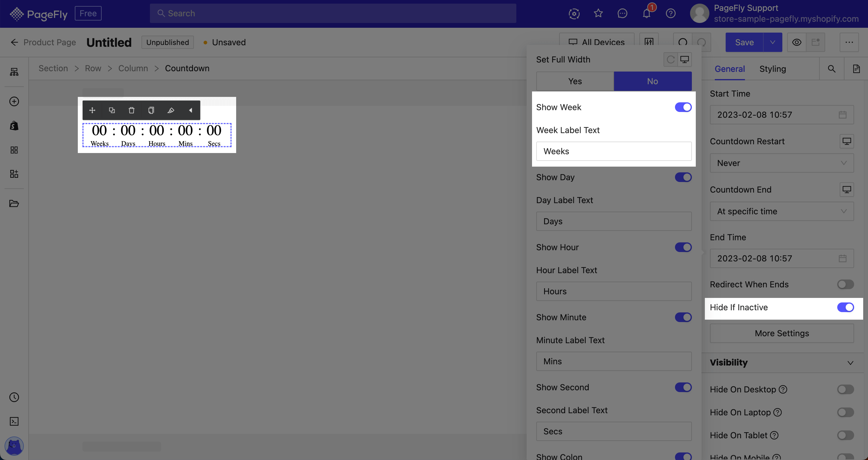This screenshot has height=460, width=868.
Task: Open Start Time date picker calendar icon
Action: (842, 115)
